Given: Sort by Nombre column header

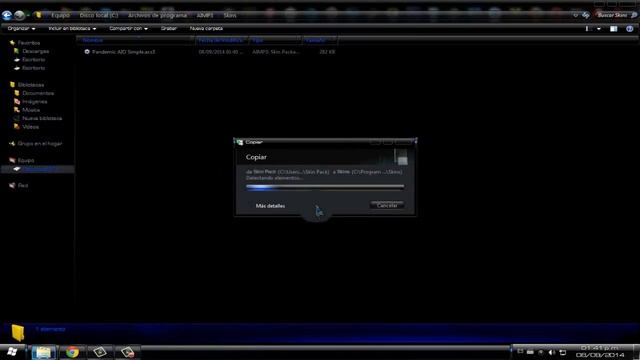Looking at the screenshot, I should tap(136, 40).
